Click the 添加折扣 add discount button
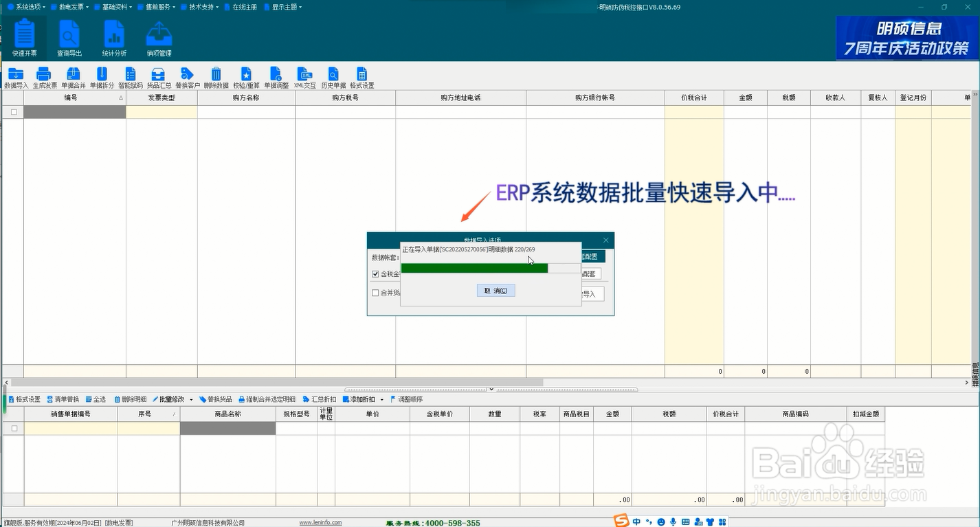This screenshot has width=980, height=527. (x=359, y=399)
